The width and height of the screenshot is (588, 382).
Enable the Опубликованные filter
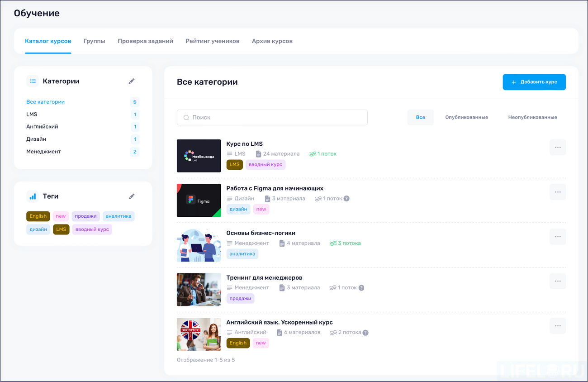pyautogui.click(x=468, y=117)
